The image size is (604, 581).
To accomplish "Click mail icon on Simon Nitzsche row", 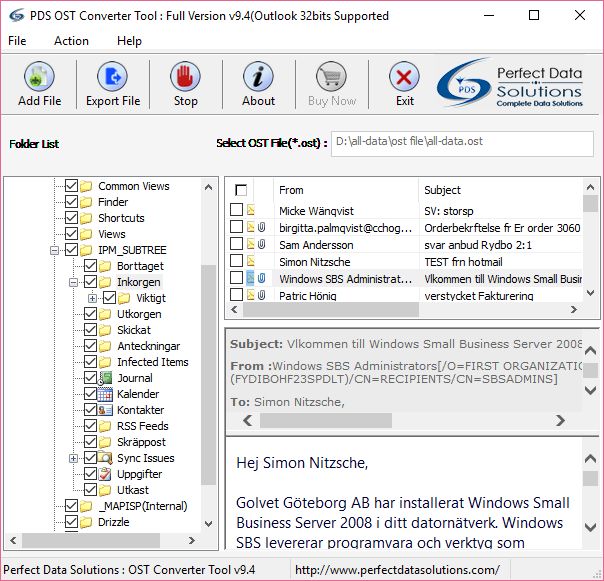I will pos(251,261).
